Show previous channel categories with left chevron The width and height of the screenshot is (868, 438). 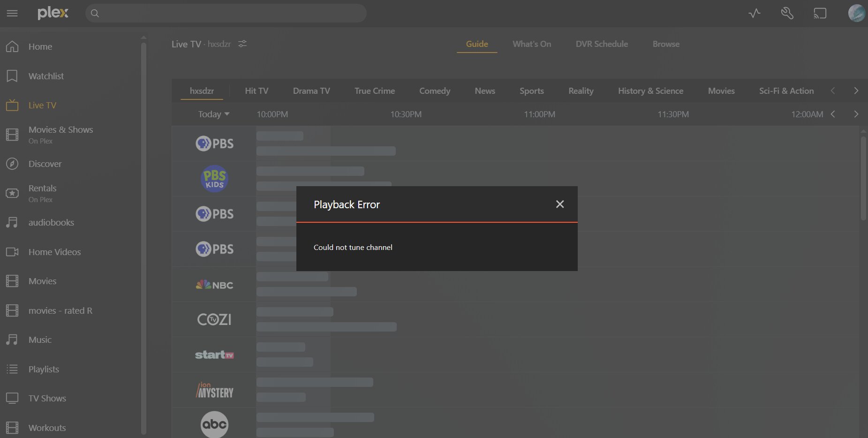coord(833,91)
